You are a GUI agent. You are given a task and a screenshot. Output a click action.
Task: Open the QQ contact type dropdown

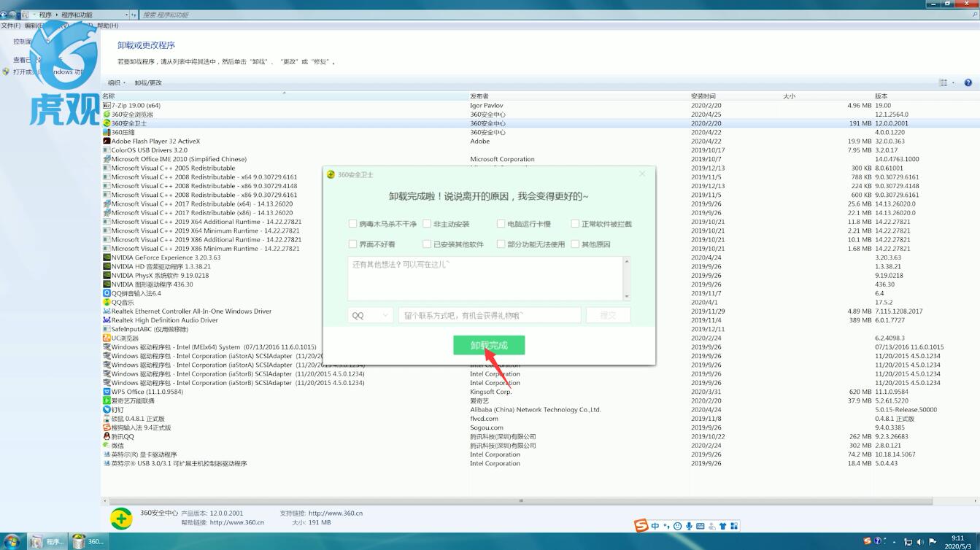click(370, 315)
